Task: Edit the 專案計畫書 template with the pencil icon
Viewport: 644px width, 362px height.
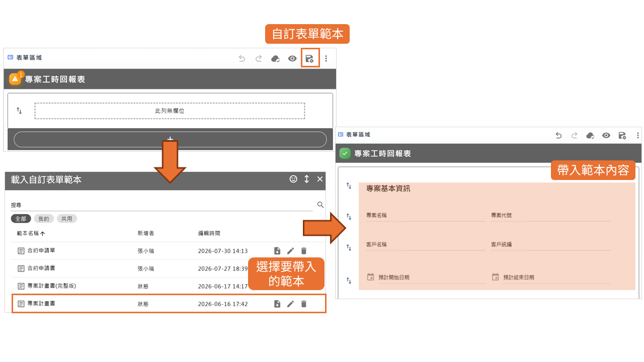Action: 290,304
